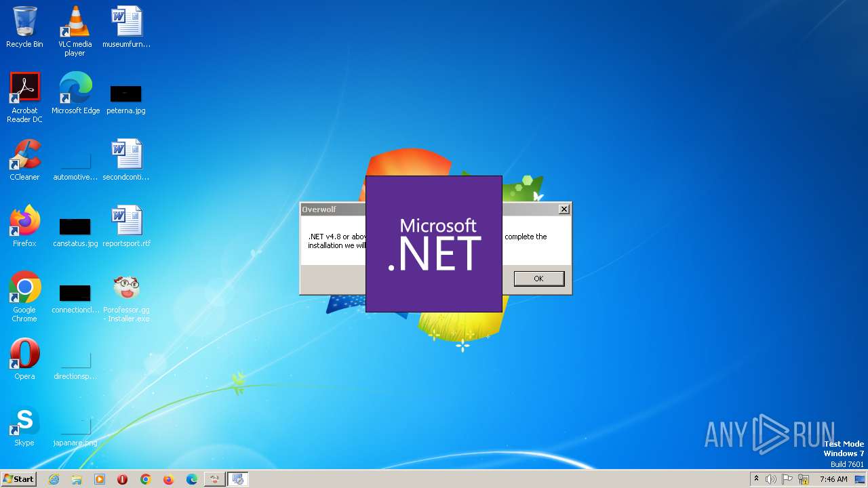Switch to the active installer taskbar button

click(x=237, y=479)
